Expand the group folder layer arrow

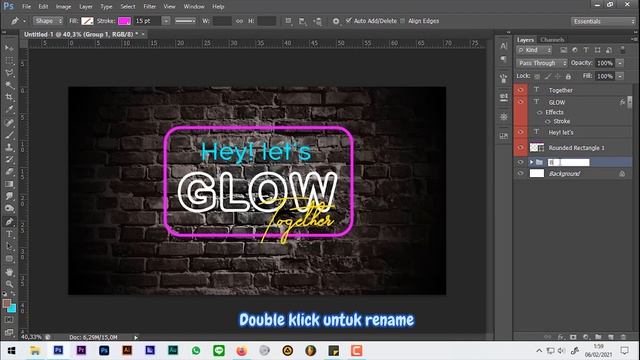(531, 162)
